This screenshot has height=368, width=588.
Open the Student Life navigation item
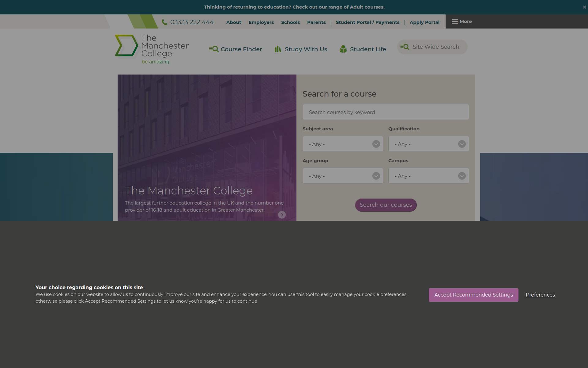pos(363,49)
